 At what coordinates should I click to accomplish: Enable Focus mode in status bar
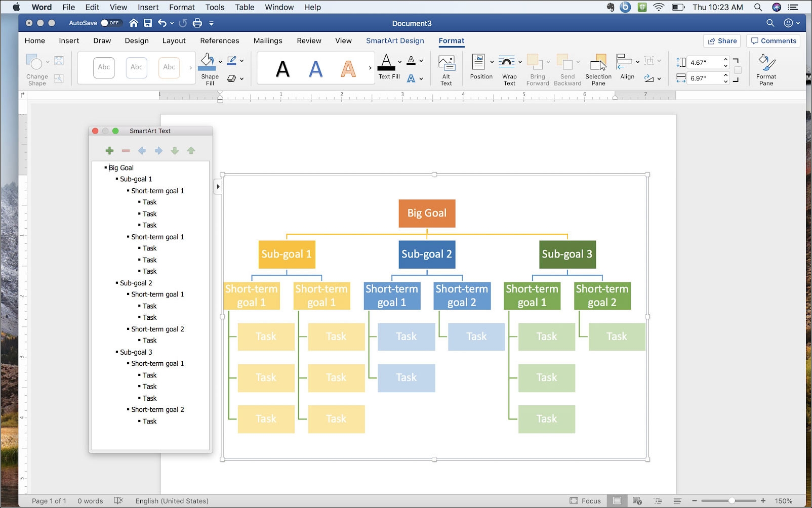click(x=585, y=501)
